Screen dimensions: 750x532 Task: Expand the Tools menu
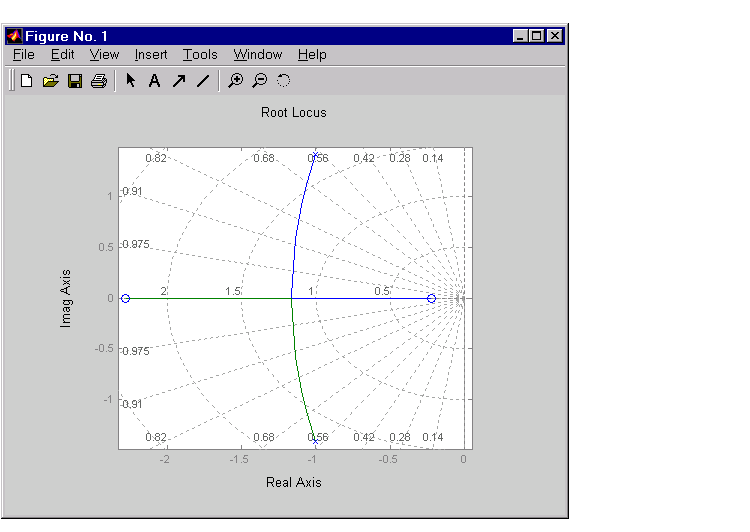point(200,55)
